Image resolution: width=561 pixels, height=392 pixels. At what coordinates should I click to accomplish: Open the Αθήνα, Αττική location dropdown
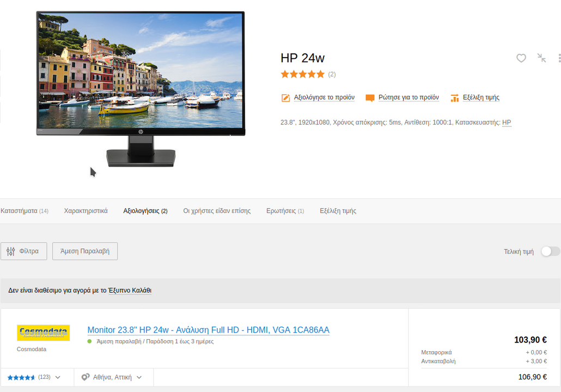112,377
